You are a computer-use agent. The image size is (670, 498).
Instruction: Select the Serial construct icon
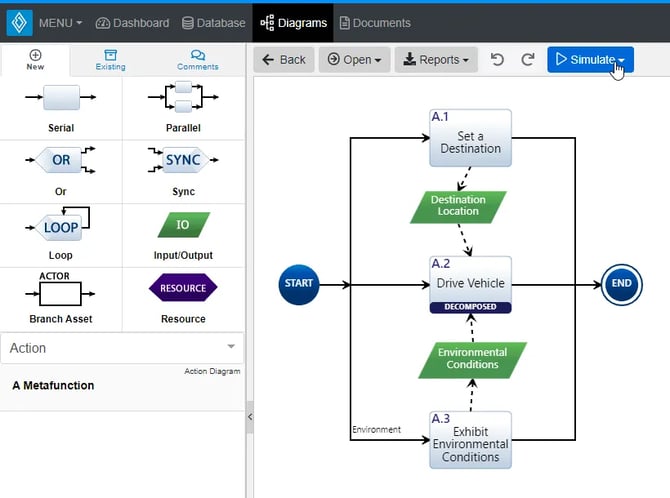pyautogui.click(x=61, y=97)
